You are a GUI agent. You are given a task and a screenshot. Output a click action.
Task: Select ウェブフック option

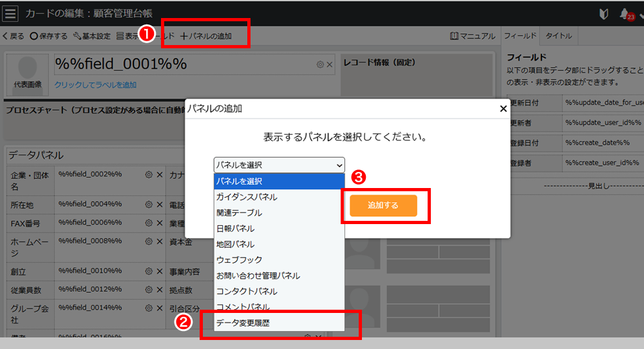point(279,260)
